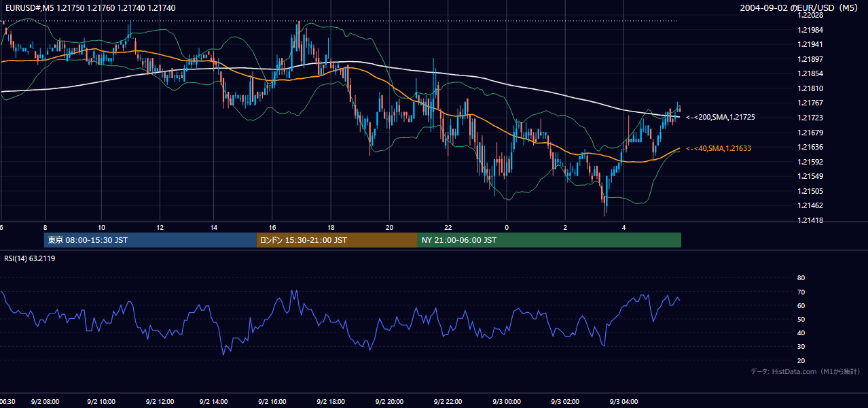
Task: Click price axis value 1.21854
Action: click(810, 73)
